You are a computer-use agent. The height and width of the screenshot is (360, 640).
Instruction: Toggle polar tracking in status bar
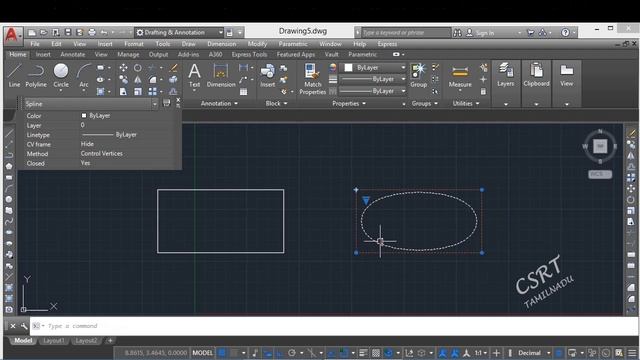(292, 353)
